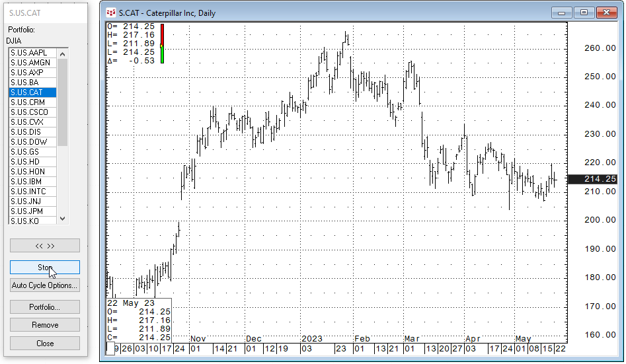Remove the selected symbol
The image size is (626, 364).
click(x=45, y=325)
